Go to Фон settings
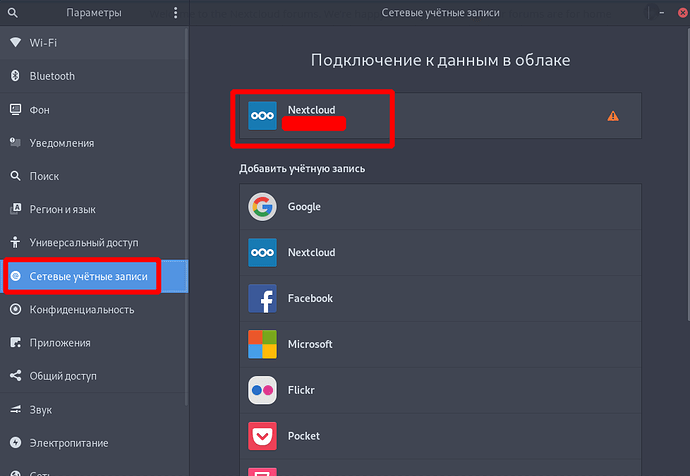Screen dimensions: 690x476 click(x=94, y=110)
